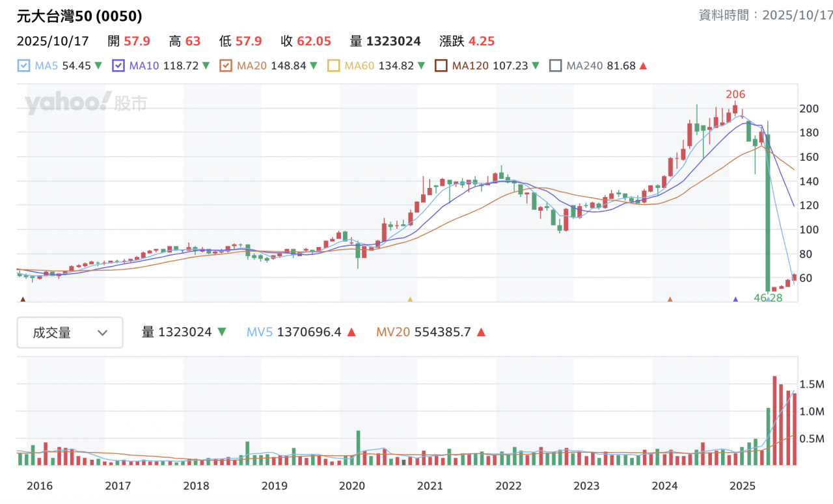Screen dimensions: 833x504
Task: Click the tallest red volume bar in 2025
Action: (x=774, y=420)
